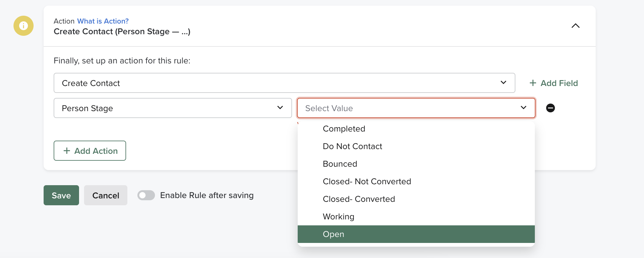This screenshot has height=258, width=644.
Task: Open the What is Action? link
Action: (x=103, y=21)
